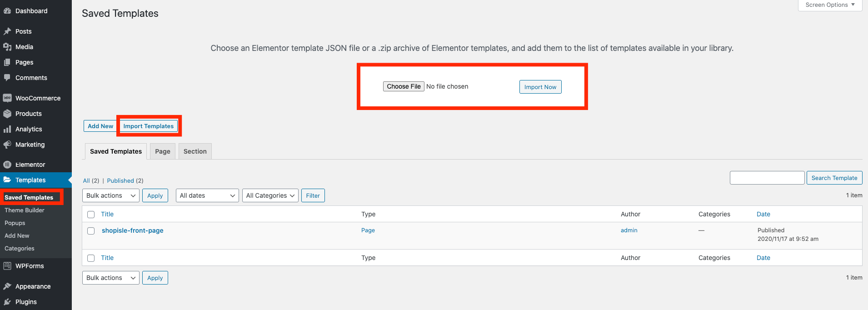868x310 pixels.
Task: Click the Posts pushpin icon
Action: click(x=7, y=31)
